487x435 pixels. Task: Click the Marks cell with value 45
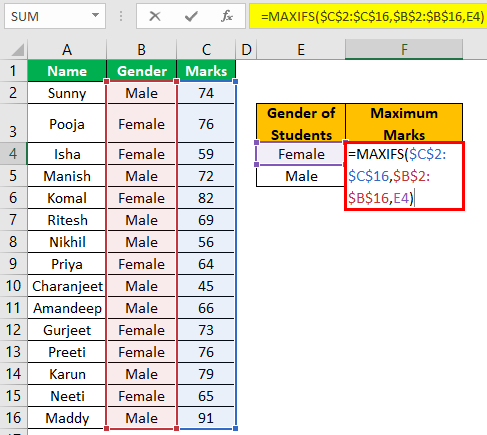(x=206, y=286)
